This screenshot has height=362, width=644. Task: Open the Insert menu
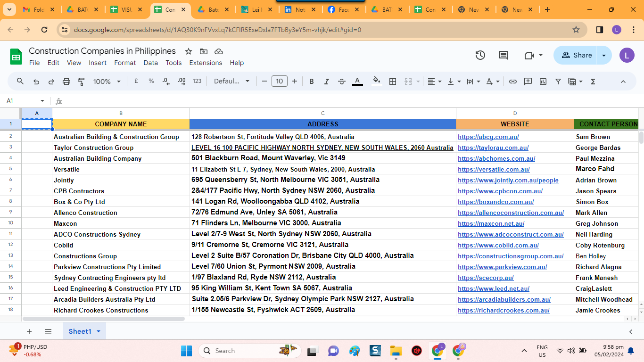[x=98, y=63]
